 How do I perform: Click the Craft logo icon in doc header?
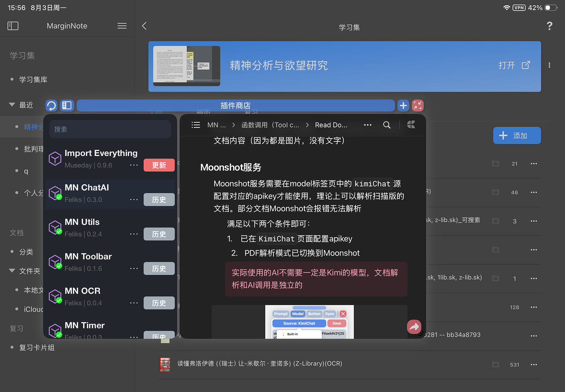point(411,125)
